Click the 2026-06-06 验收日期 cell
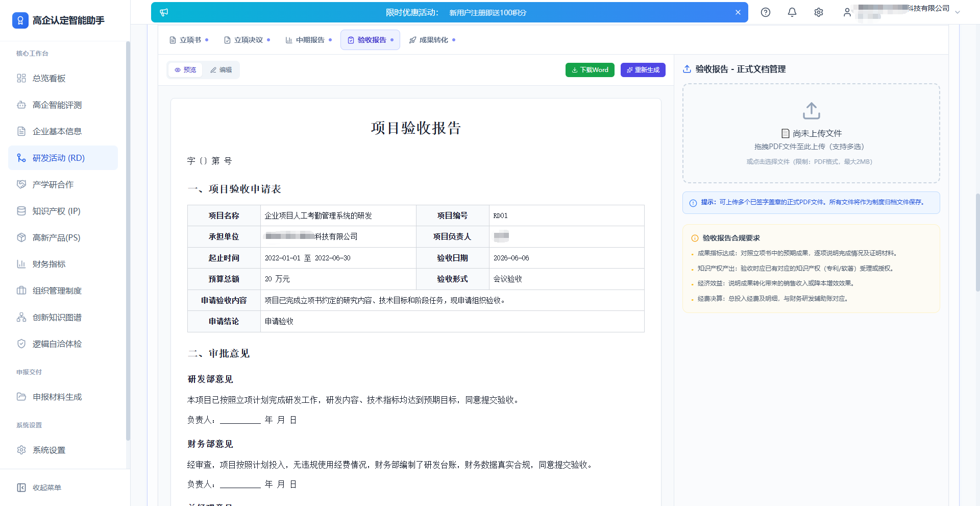 [x=567, y=258]
